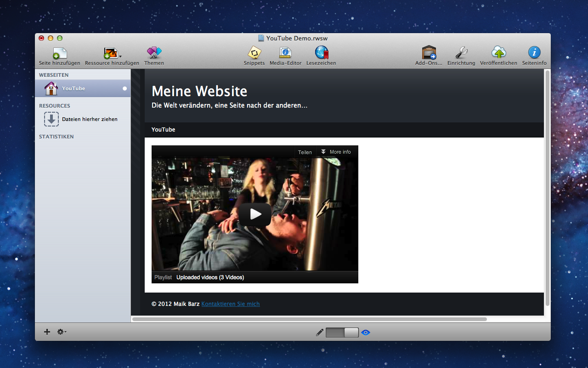Click the Playlist label in the player

click(x=163, y=277)
